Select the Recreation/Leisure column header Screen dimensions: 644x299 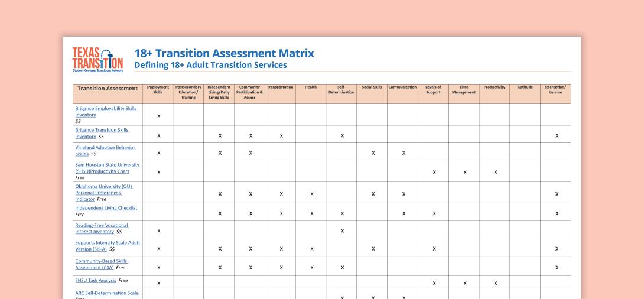tap(555, 90)
